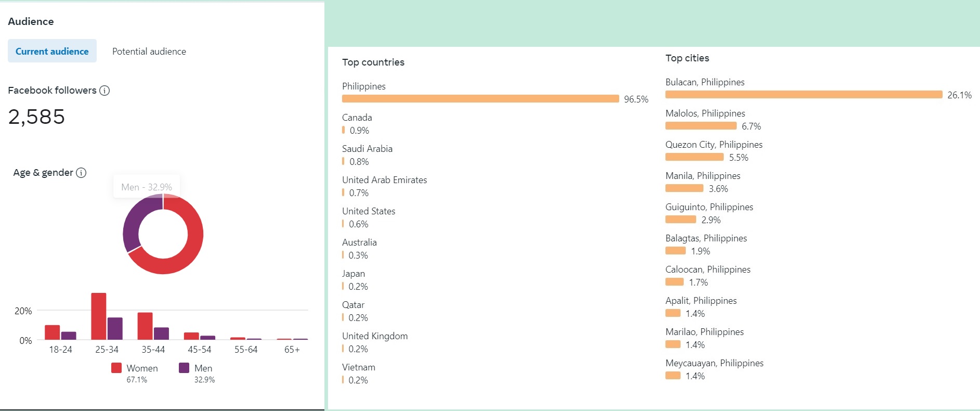Click the Men 35-44 purple bar
The height and width of the screenshot is (411, 980).
click(x=162, y=333)
